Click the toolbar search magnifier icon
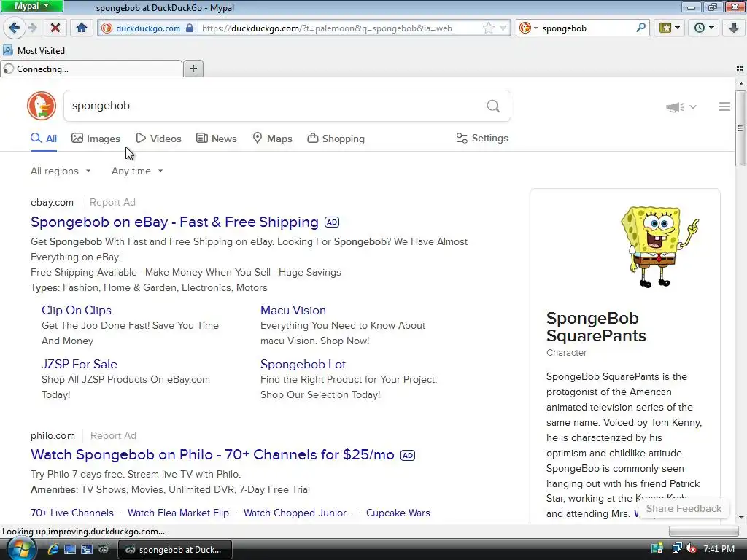This screenshot has height=560, width=747. 640,28
